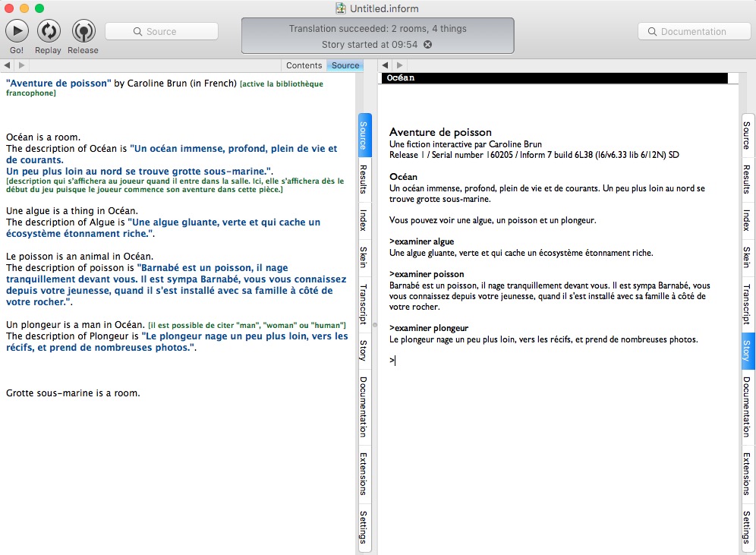Show the Skein tab on left panel
Viewport: 756px width, 555px height.
(364, 257)
